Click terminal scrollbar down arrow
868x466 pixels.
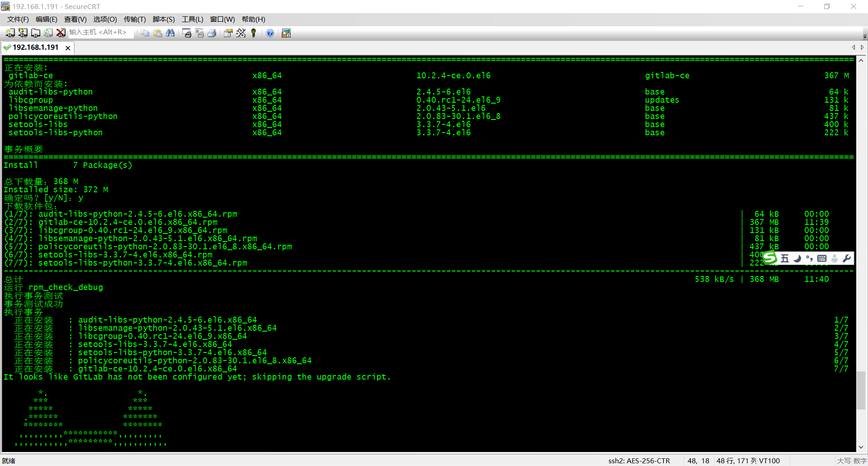[x=861, y=447]
